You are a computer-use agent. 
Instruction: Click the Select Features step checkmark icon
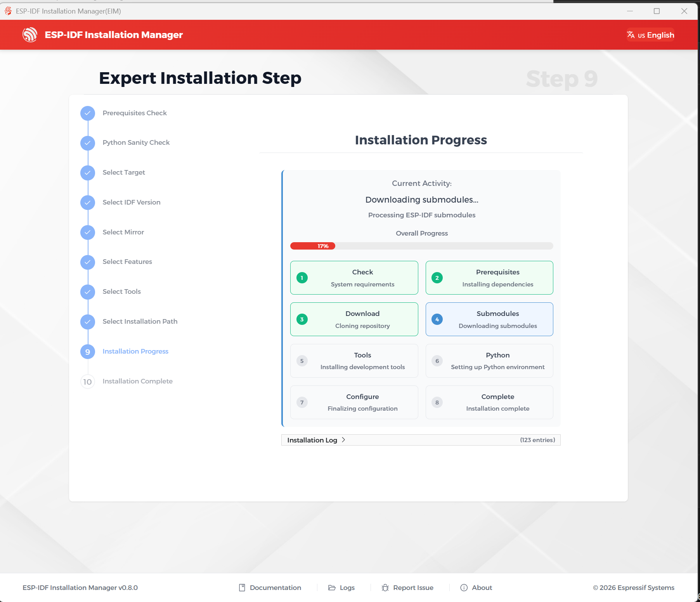pos(88,262)
